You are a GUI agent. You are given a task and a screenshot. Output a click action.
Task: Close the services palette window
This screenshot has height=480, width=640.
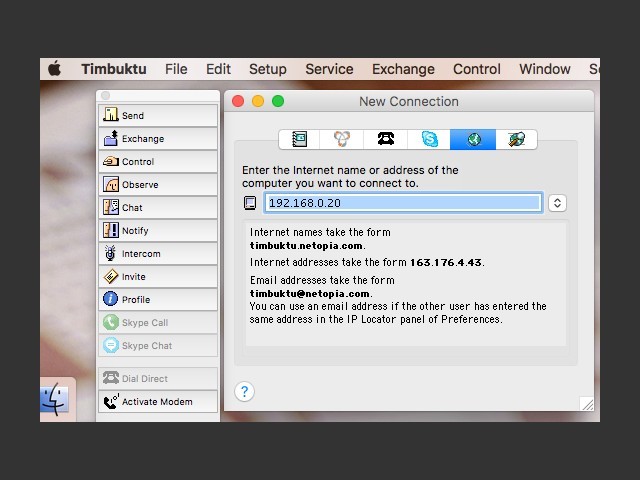tap(106, 96)
